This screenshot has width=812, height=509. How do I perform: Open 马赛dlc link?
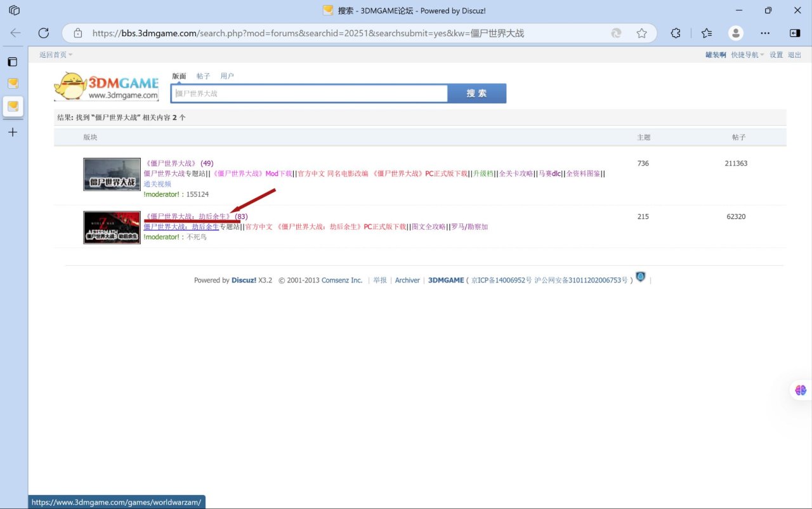tap(550, 173)
